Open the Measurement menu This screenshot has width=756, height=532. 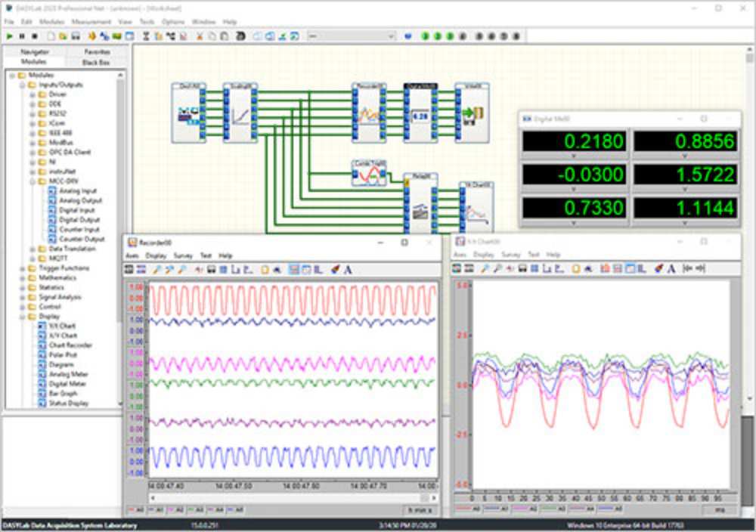pos(91,22)
